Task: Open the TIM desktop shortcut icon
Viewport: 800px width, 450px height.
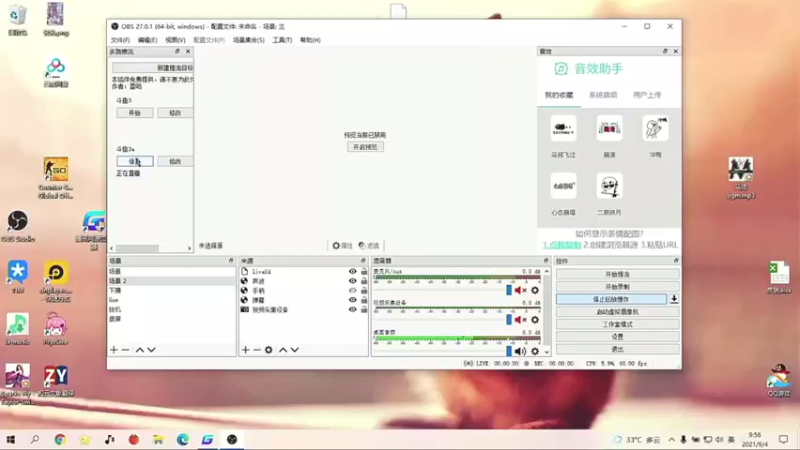Action: tap(18, 277)
